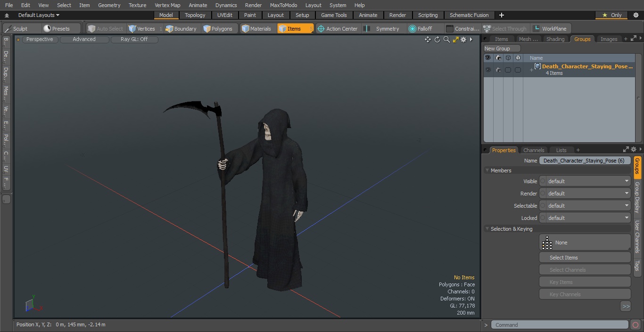This screenshot has height=332, width=644.
Task: Open the Vertex Map menu
Action: 167,5
